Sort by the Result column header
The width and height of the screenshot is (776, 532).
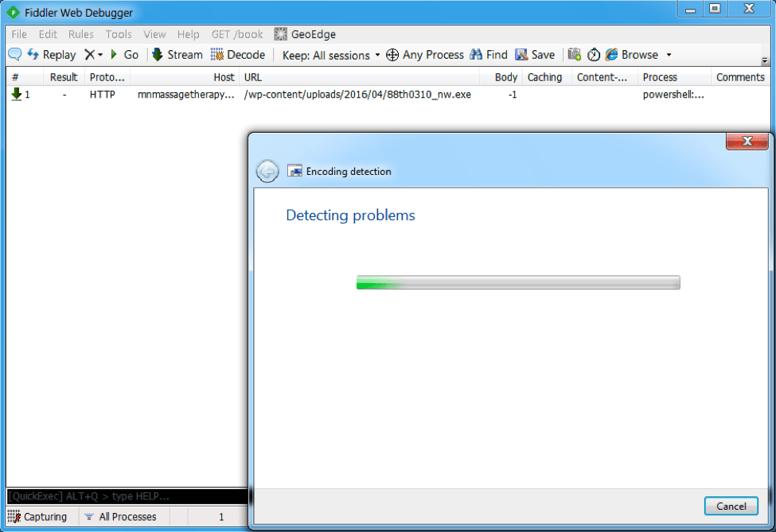pos(64,77)
